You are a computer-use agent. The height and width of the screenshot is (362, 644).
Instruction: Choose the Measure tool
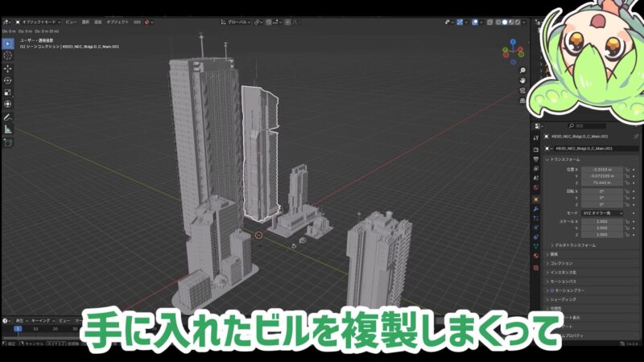pos(8,129)
